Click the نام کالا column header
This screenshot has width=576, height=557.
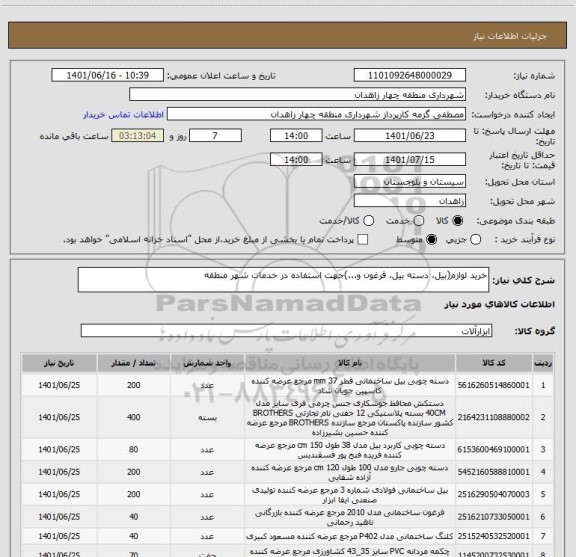click(350, 363)
